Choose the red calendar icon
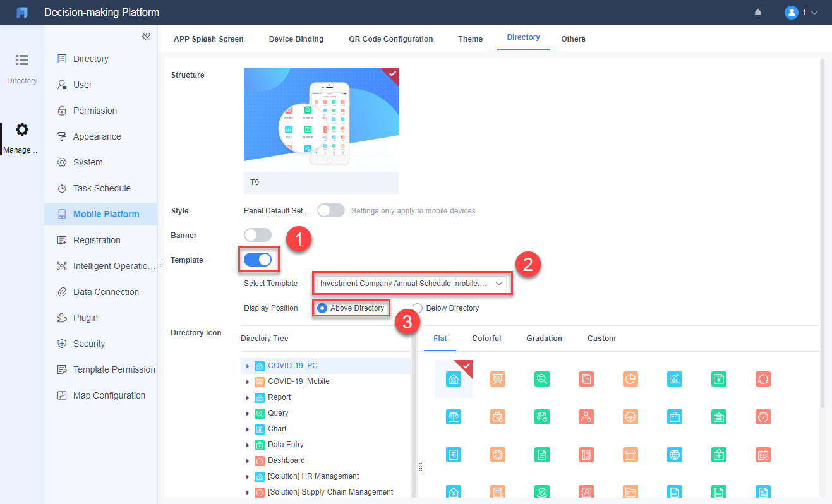Screen dimensions: 832x504 click(x=763, y=455)
